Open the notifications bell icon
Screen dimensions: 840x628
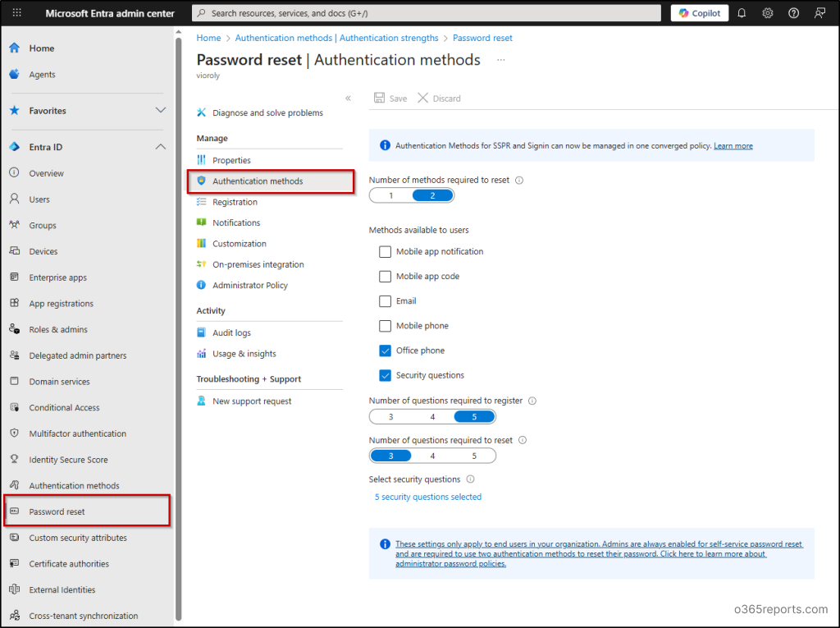pyautogui.click(x=742, y=13)
